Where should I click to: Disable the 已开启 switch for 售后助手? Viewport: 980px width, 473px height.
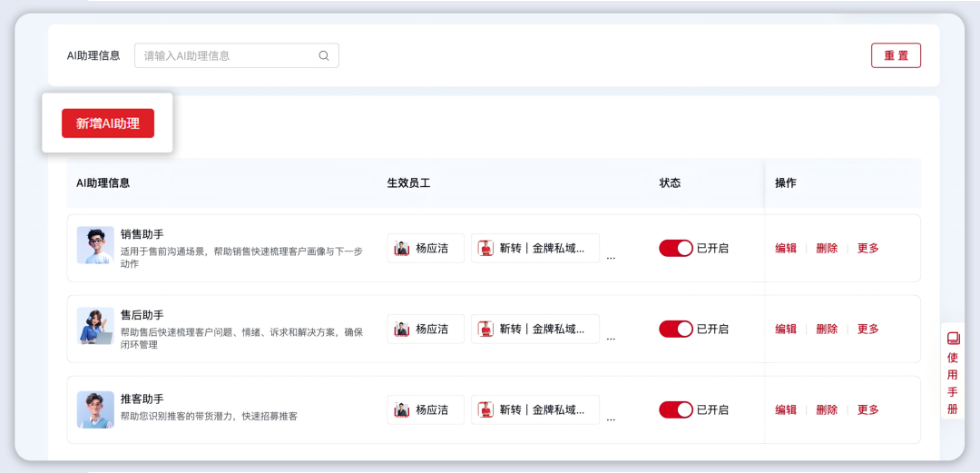676,329
